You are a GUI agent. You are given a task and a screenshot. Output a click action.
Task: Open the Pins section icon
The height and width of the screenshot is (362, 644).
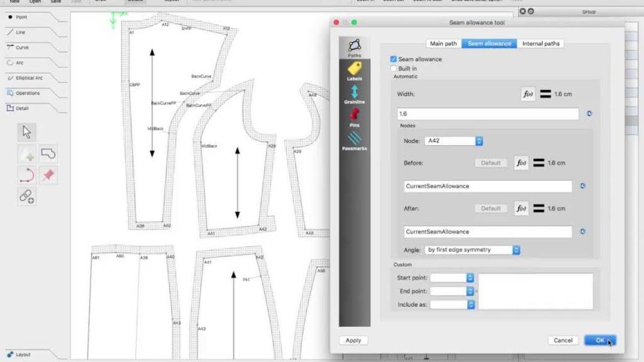[355, 118]
